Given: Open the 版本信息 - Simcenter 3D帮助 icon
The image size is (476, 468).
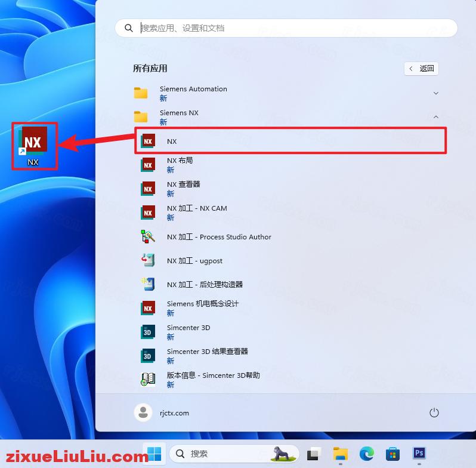Looking at the screenshot, I should click(148, 380).
